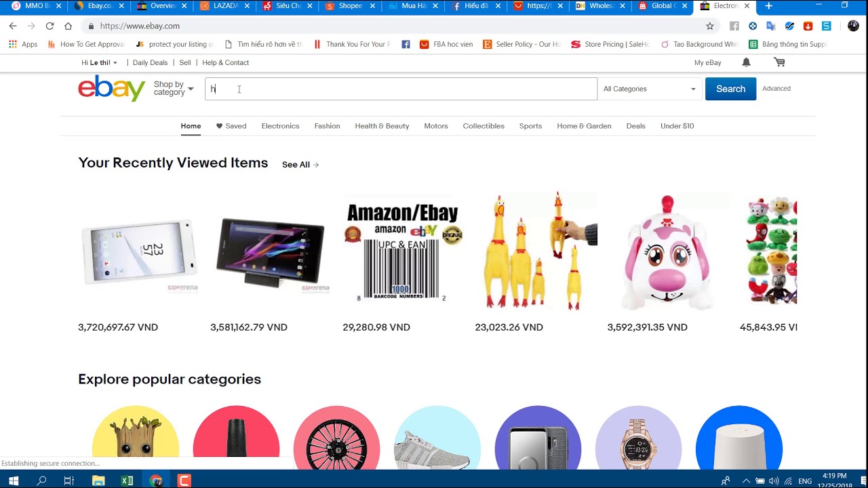Click the eBay logo
Screen dimensions: 868x488
[112, 89]
